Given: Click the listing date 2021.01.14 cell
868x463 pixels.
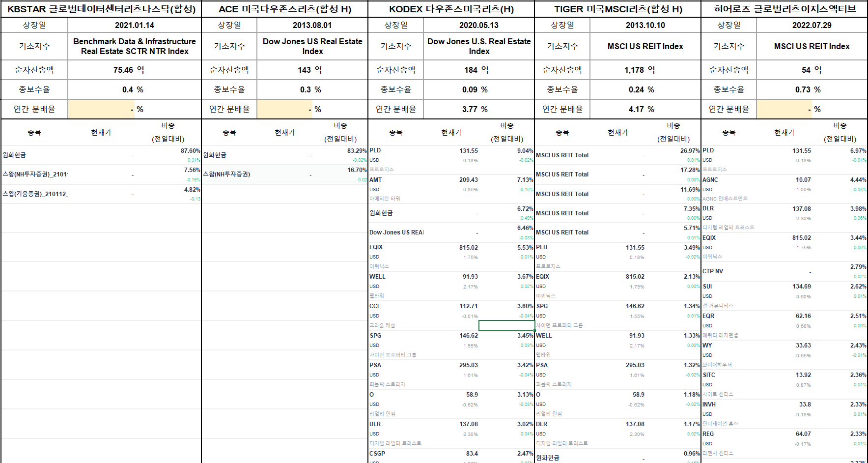Looking at the screenshot, I should (135, 25).
